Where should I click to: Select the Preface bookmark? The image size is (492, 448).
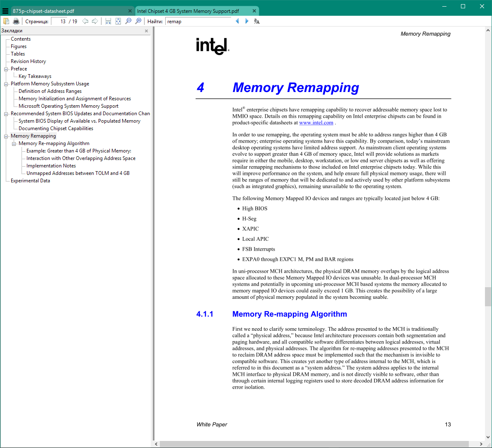(x=19, y=69)
